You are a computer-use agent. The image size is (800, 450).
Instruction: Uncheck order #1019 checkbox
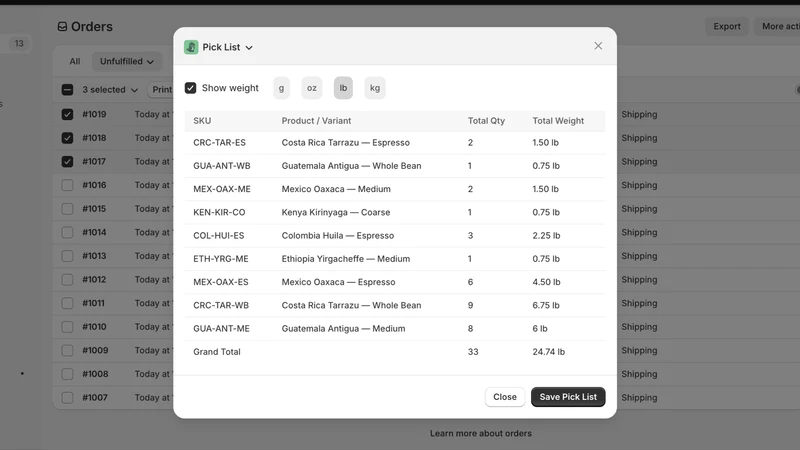(67, 114)
